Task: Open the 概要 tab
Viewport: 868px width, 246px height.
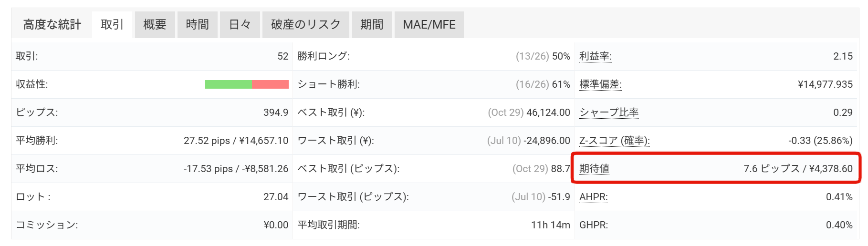Action: 155,25
